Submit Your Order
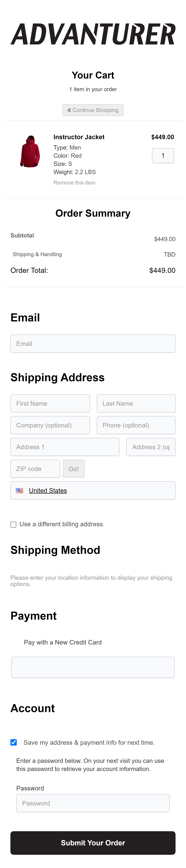This screenshot has height=868, width=186. [x=93, y=843]
